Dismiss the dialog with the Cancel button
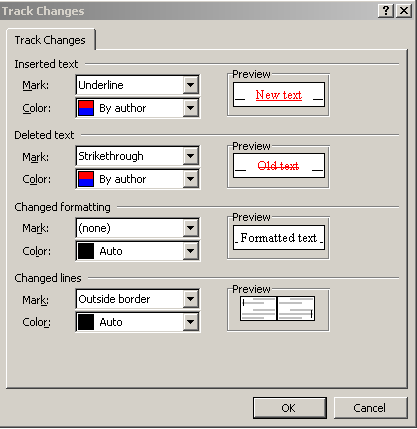This screenshot has width=417, height=429. 370,408
